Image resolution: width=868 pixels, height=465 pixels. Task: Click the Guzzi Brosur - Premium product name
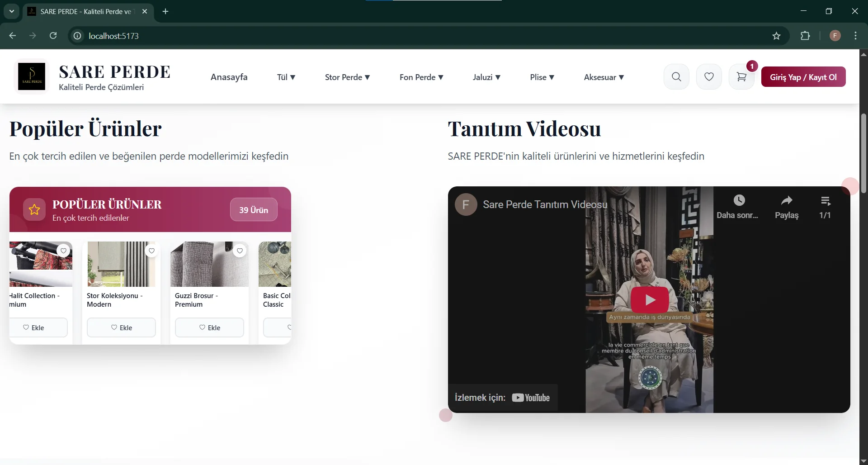click(197, 300)
